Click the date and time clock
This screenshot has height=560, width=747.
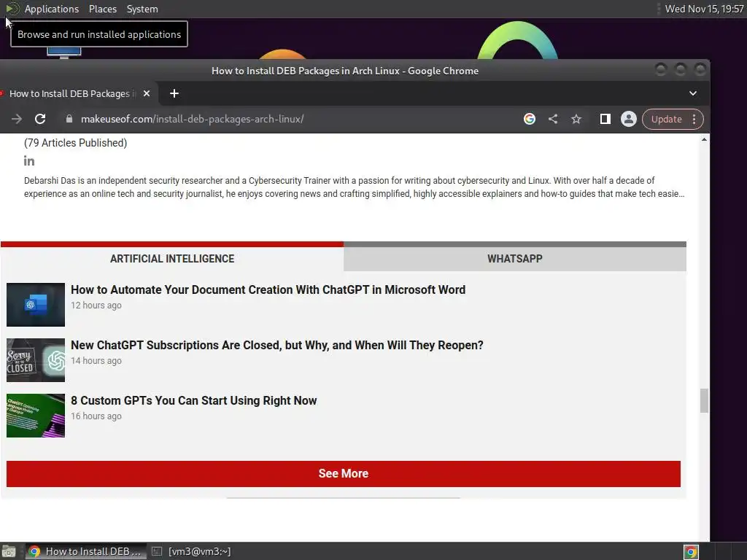(x=704, y=9)
